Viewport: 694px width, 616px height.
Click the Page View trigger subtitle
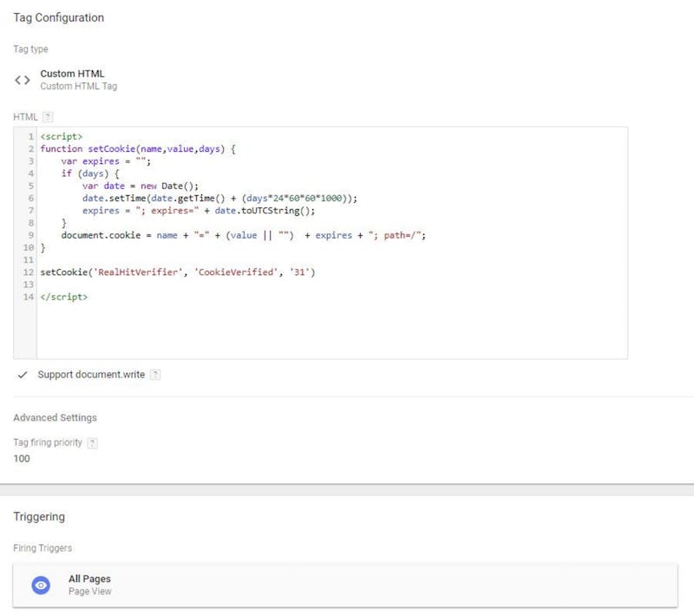click(x=89, y=592)
